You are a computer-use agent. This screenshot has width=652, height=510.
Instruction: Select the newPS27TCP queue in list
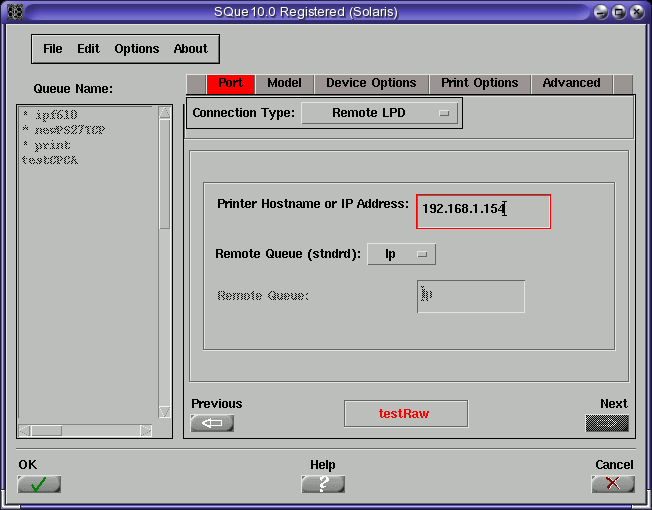[x=62, y=130]
